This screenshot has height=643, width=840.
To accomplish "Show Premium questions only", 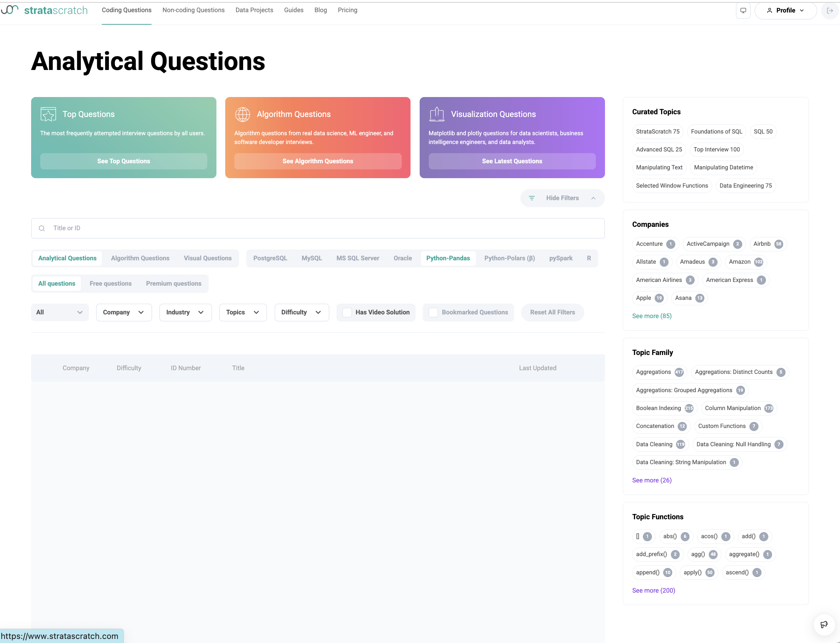I will (173, 284).
